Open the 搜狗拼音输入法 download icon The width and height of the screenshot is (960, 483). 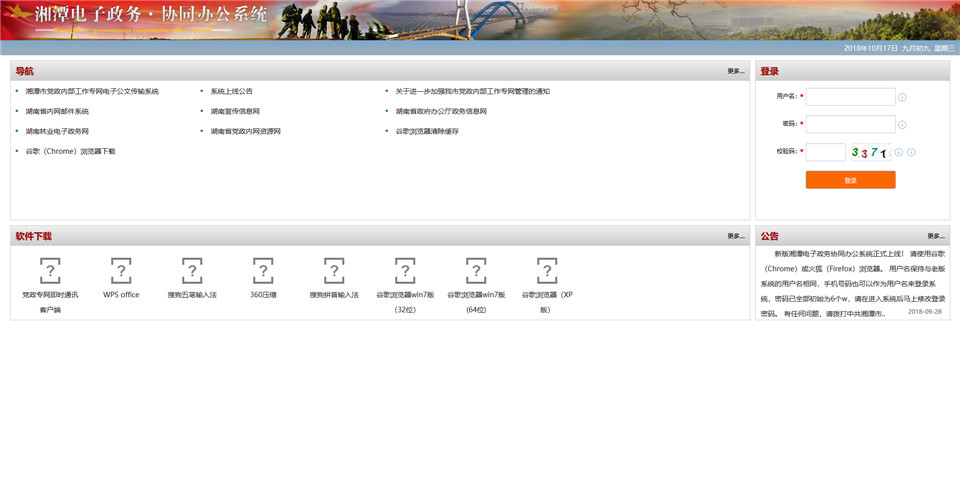click(334, 270)
